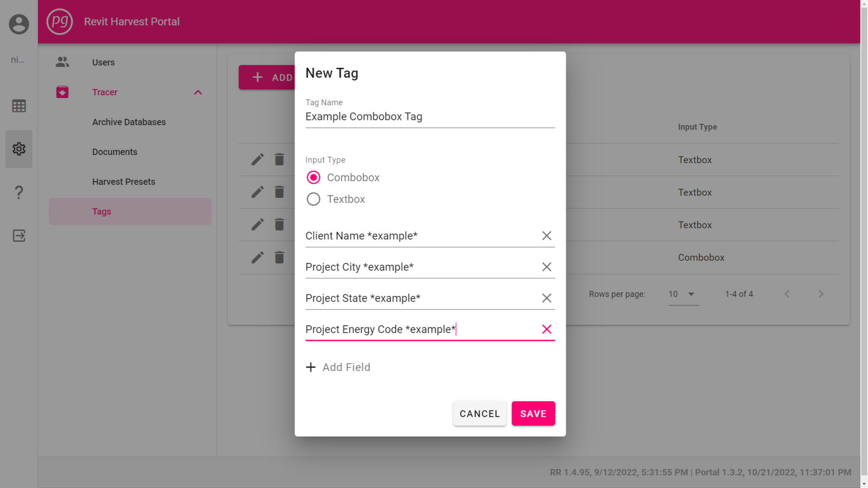Go to the next page of tag results
This screenshot has height=488, width=868.
pyautogui.click(x=821, y=294)
